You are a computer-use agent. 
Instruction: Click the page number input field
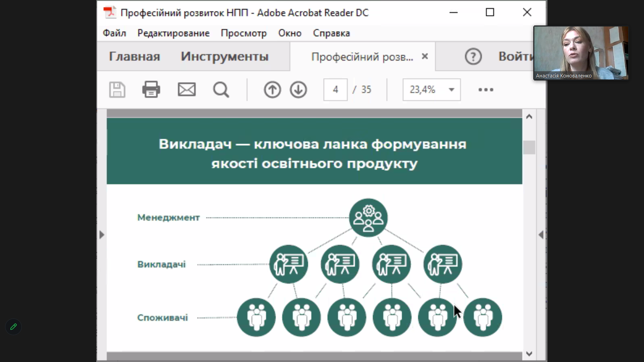(x=335, y=90)
